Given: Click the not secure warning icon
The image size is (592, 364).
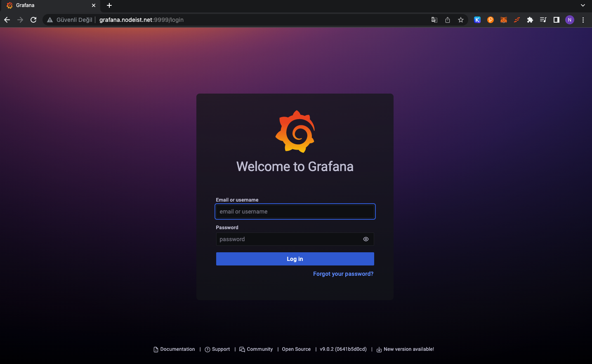Looking at the screenshot, I should pos(50,20).
